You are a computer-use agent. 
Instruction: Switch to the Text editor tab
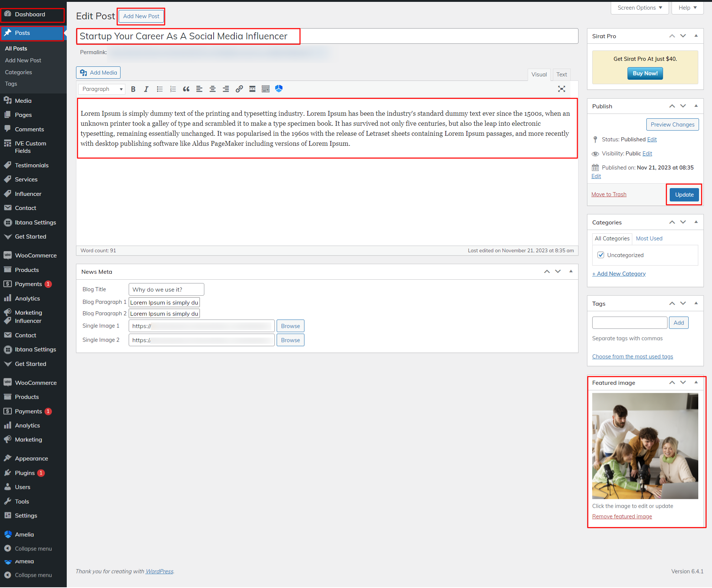pos(561,75)
